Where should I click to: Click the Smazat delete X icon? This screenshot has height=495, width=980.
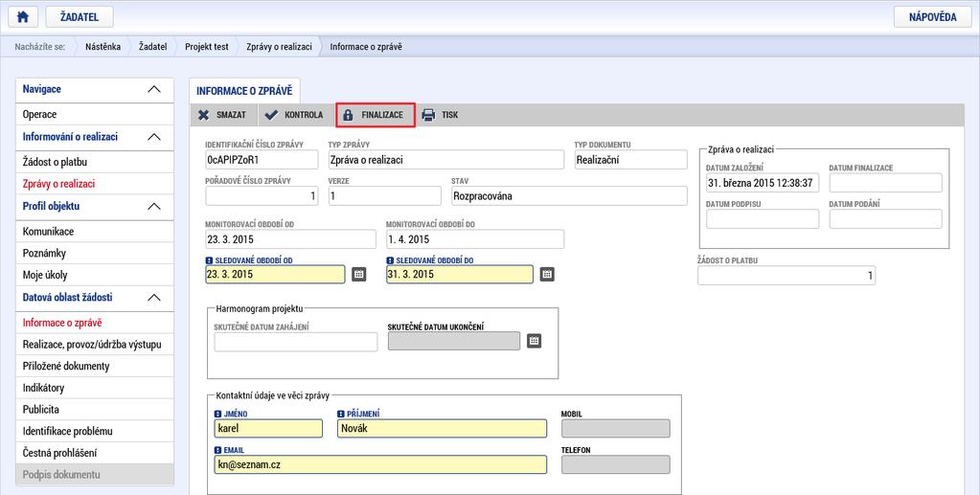(x=203, y=115)
